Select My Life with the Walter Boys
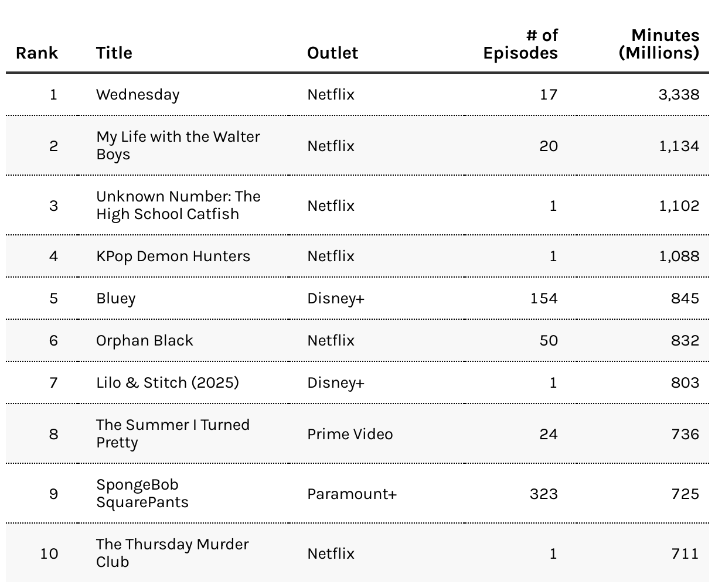This screenshot has height=588, width=715. tap(178, 145)
